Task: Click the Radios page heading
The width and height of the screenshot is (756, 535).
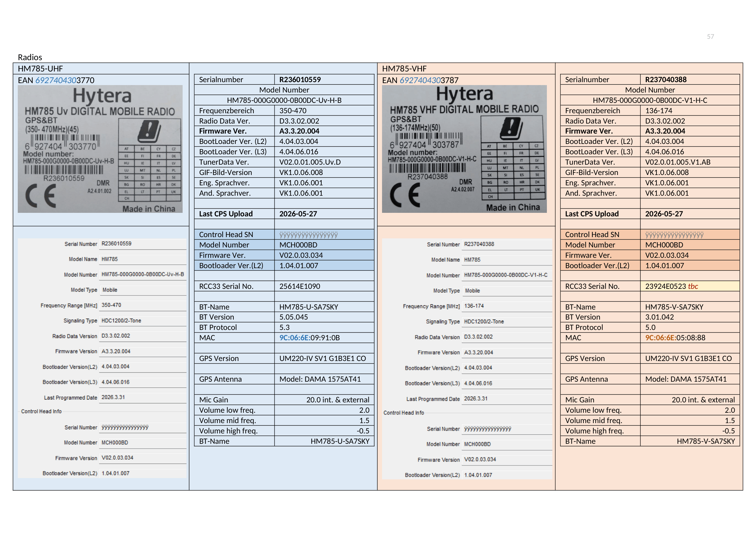Action: coord(30,57)
